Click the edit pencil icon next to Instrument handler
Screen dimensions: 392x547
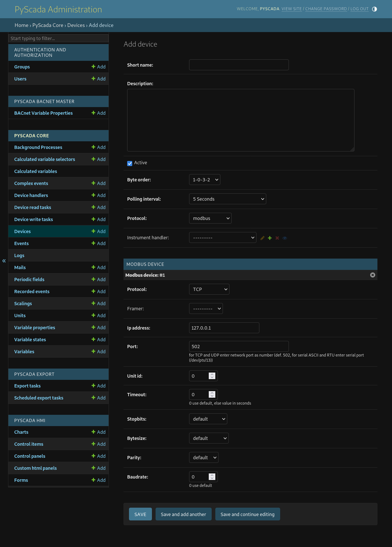point(262,238)
